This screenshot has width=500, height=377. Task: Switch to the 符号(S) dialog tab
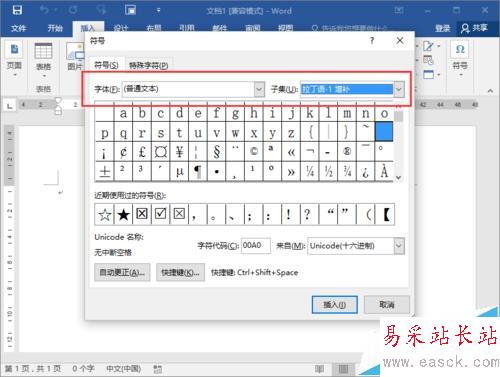click(106, 65)
